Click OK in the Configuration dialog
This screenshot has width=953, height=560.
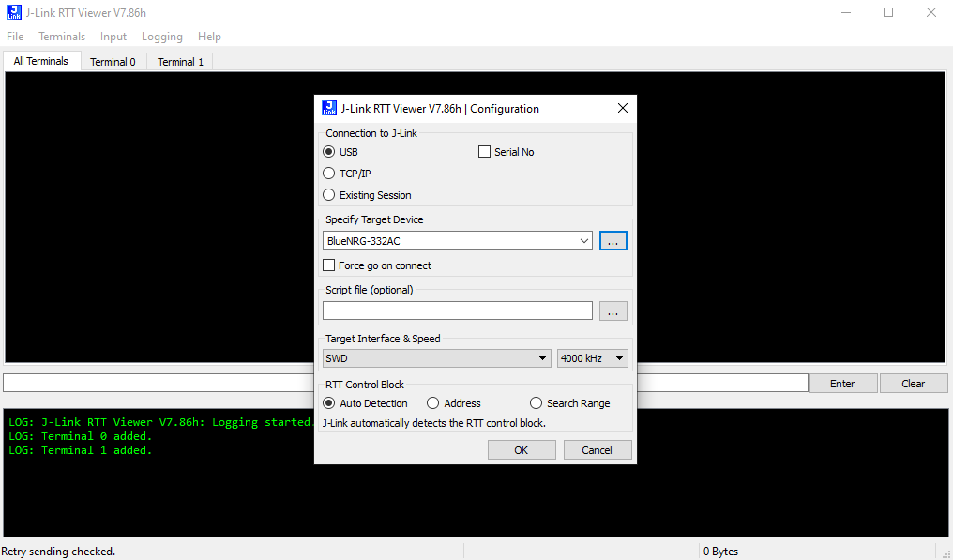[522, 450]
